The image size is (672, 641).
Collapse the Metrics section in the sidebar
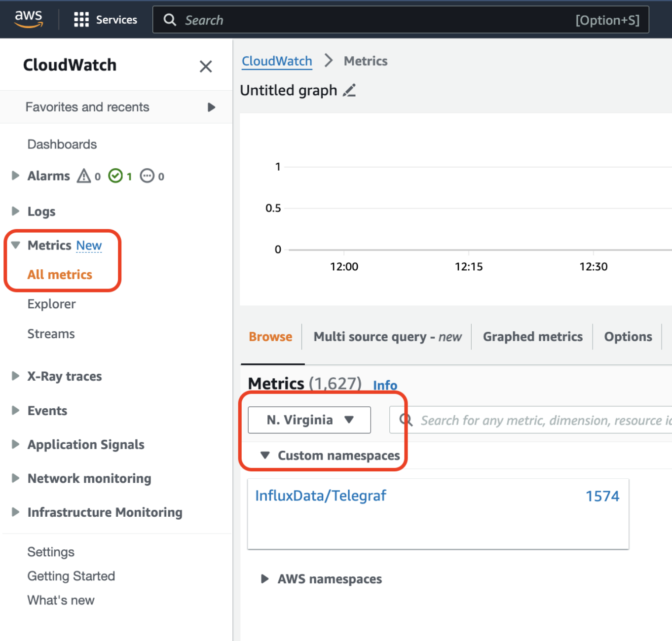[14, 245]
